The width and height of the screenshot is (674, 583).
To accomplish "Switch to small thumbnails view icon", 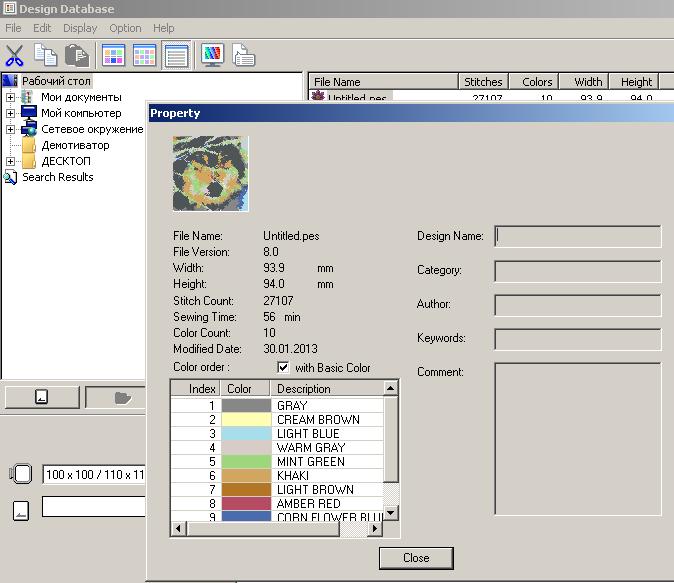I will tap(145, 55).
